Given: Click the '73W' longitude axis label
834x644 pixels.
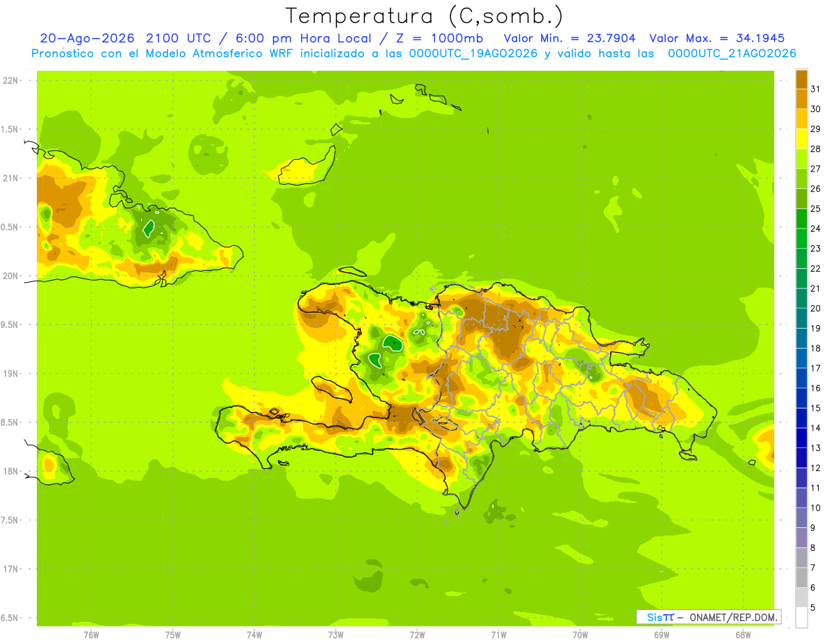Looking at the screenshot, I should pos(336,635).
